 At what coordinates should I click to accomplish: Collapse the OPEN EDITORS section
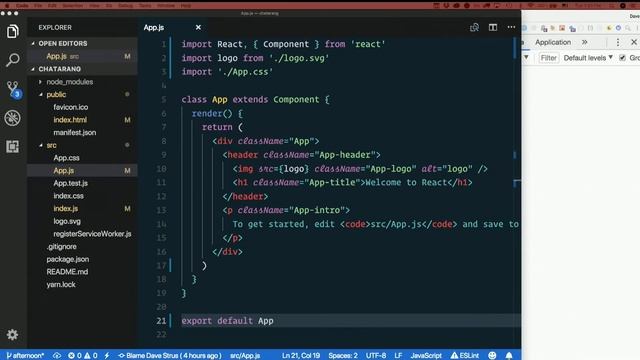coord(83,43)
